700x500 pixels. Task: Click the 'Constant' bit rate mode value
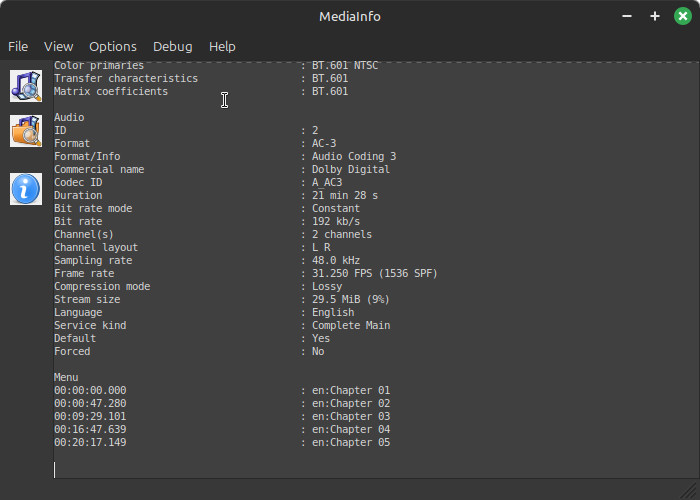336,208
